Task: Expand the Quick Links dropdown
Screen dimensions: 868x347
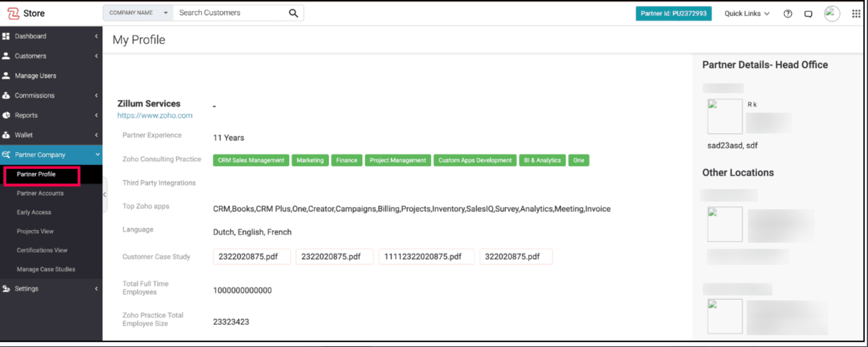Action: (x=747, y=14)
